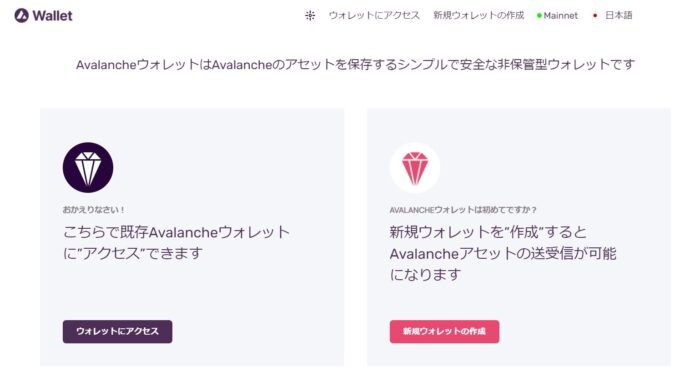Expand the Mainnet network selector
Screen dimensions: 700x377
tap(557, 16)
